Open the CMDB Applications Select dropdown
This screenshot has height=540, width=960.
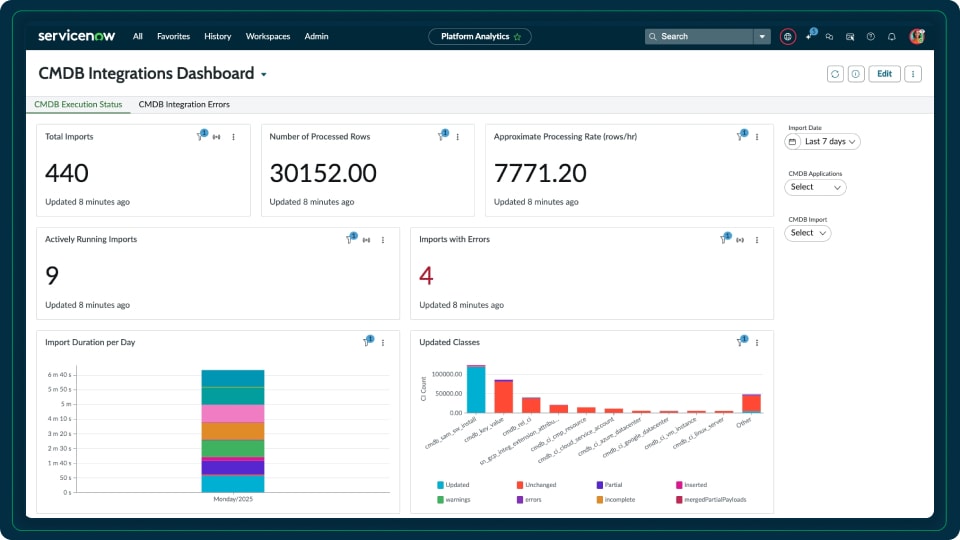click(x=816, y=187)
